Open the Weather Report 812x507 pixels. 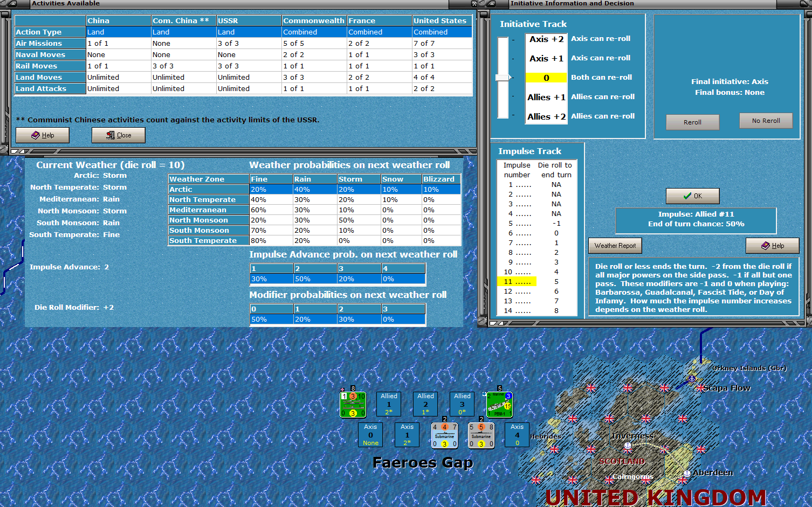pos(615,246)
